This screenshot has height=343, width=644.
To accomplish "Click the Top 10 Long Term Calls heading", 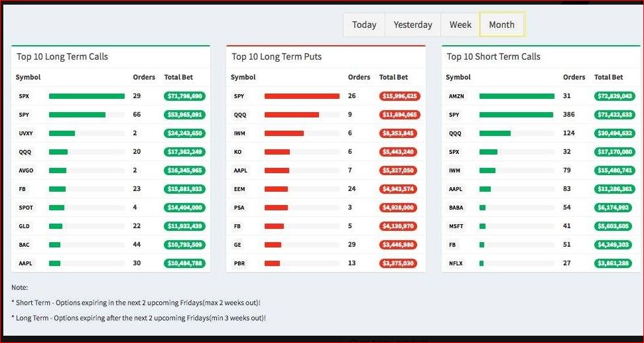I will point(62,56).
